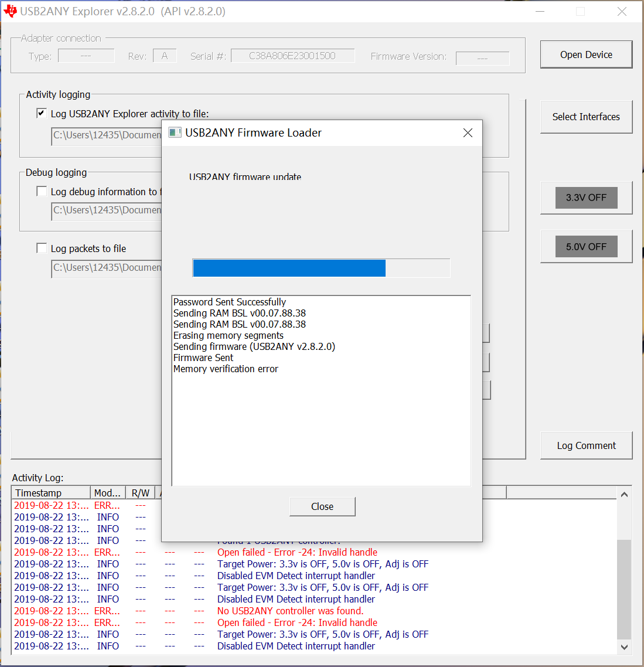This screenshot has height=667, width=644.
Task: Select 'Erasing memory segments' line
Action: coord(228,336)
